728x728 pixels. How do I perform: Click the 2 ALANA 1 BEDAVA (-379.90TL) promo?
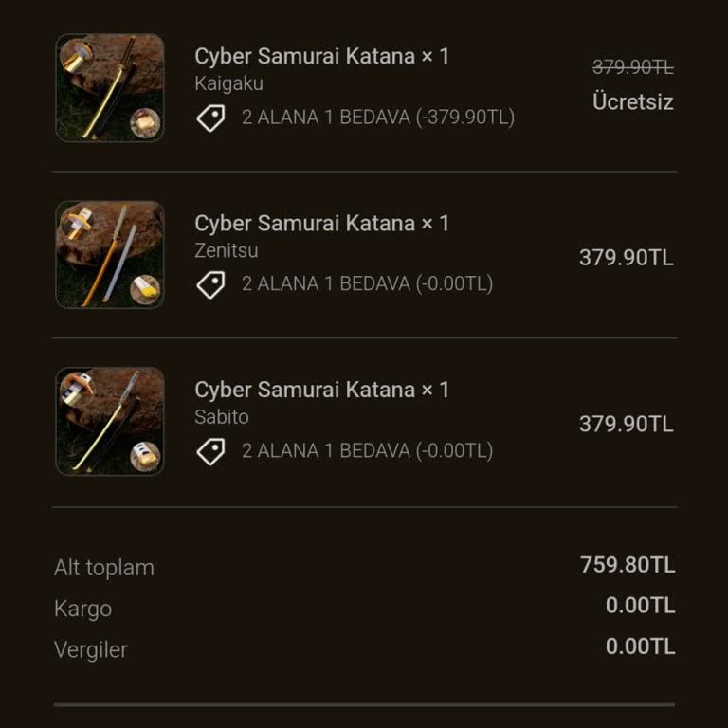coord(377,118)
